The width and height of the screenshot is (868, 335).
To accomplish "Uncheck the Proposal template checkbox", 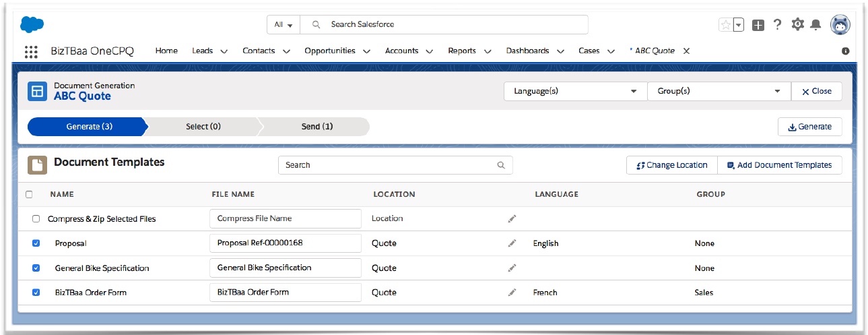I will coord(36,243).
